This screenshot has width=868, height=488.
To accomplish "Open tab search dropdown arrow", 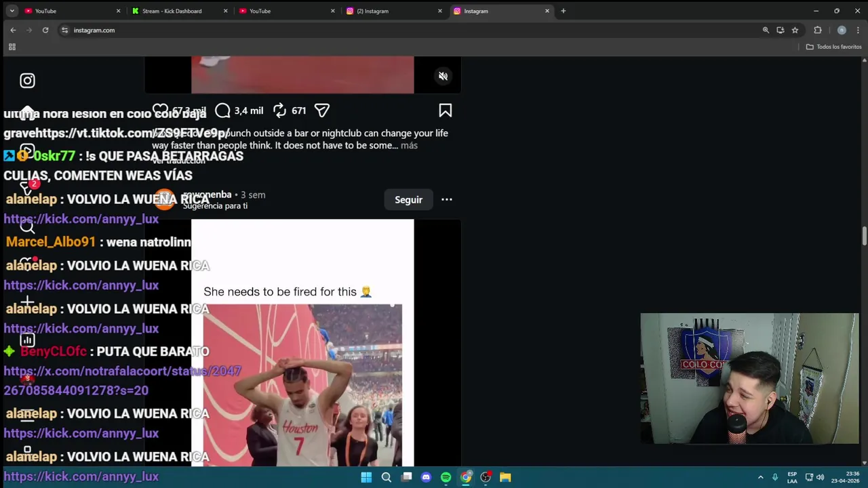I will [12, 11].
